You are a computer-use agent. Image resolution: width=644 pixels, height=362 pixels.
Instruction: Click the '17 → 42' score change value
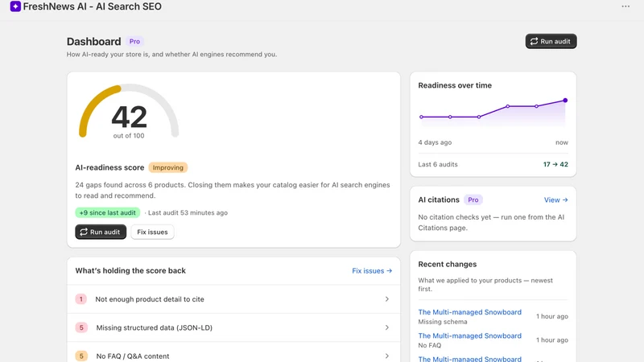(x=555, y=164)
